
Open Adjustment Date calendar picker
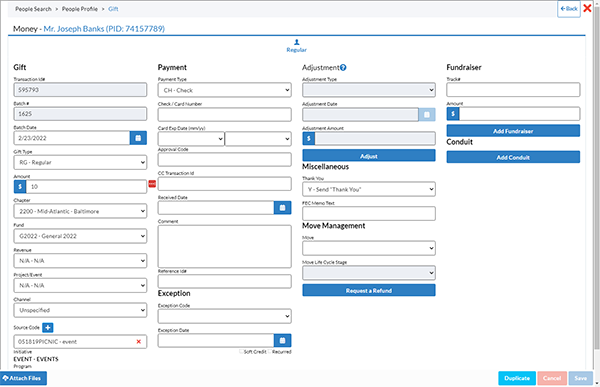[427, 114]
